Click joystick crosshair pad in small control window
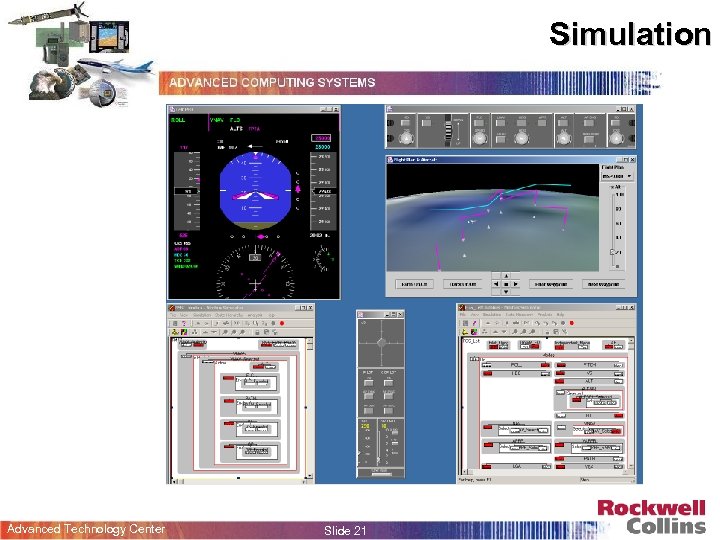The height and width of the screenshot is (540, 720). pos(381,343)
